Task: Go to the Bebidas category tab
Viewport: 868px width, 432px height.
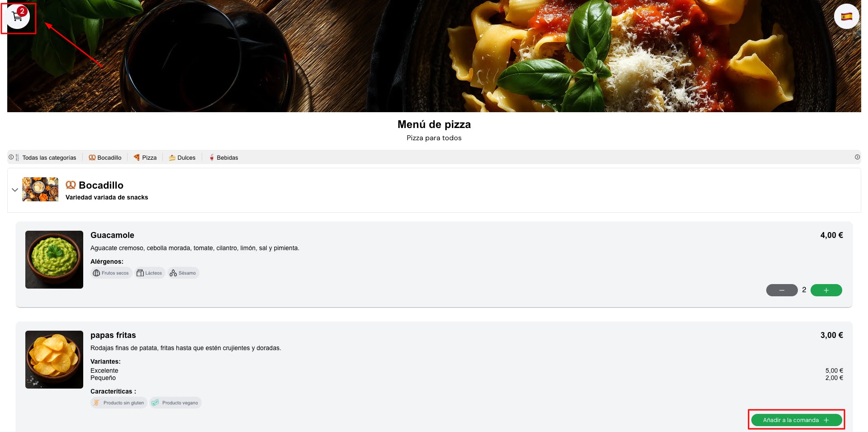Action: tap(223, 157)
